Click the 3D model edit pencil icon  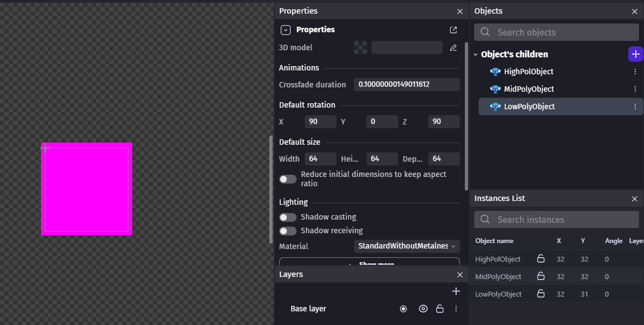453,48
